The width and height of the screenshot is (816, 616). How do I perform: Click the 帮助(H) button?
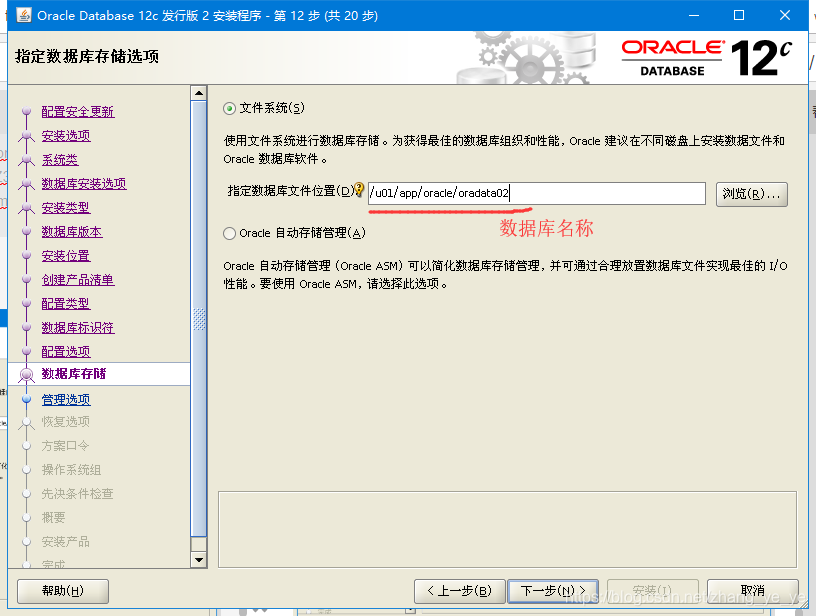[x=63, y=591]
